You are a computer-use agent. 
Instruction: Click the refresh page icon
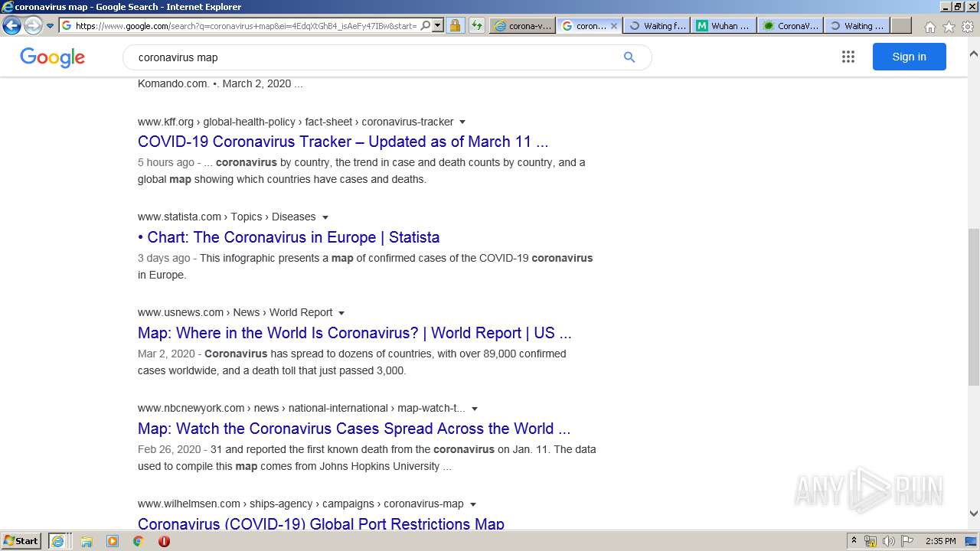pyautogui.click(x=477, y=25)
